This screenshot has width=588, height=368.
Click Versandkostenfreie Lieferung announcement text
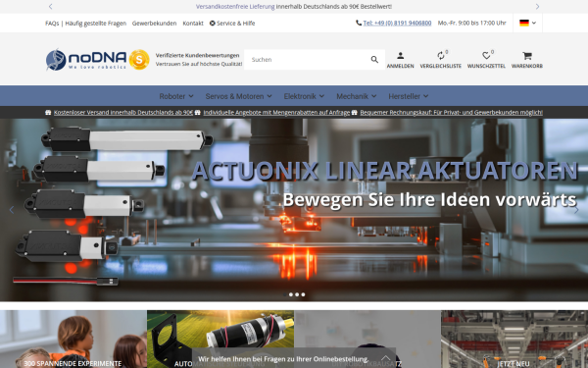235,7
